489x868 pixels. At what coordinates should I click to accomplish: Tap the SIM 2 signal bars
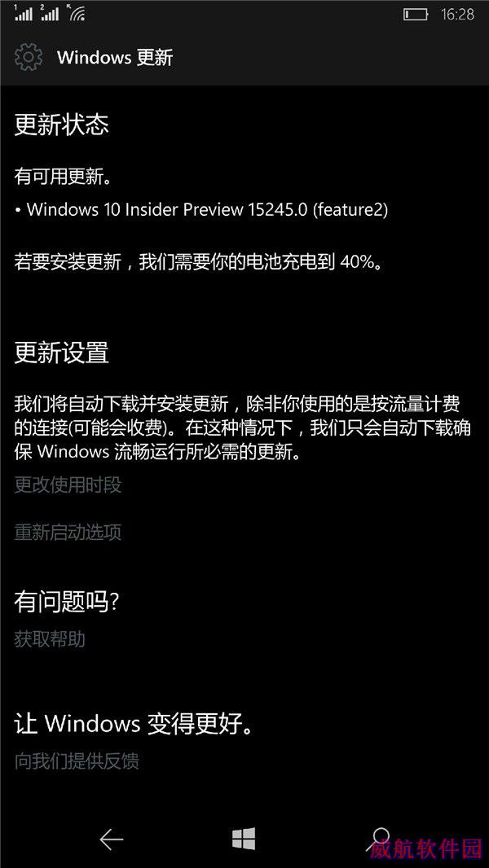[x=49, y=12]
